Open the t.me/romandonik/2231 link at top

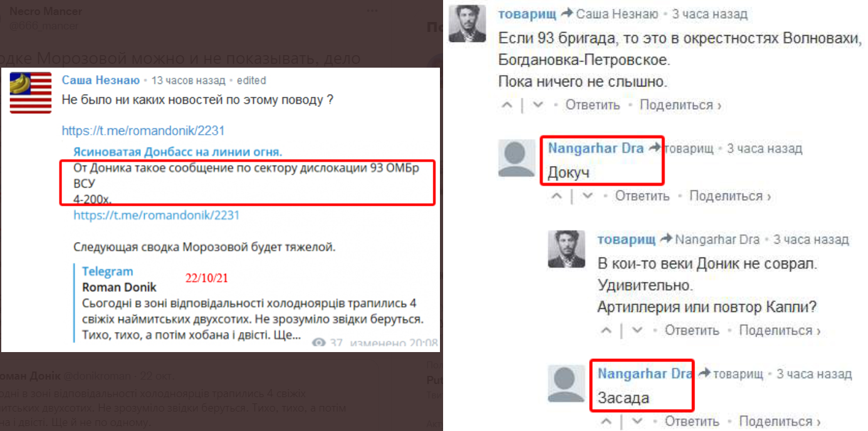point(143,131)
